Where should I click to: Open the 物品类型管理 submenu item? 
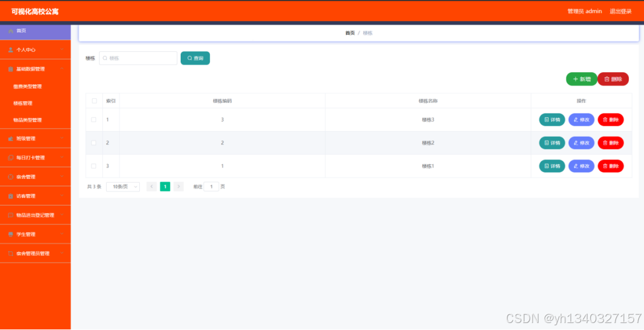point(27,120)
